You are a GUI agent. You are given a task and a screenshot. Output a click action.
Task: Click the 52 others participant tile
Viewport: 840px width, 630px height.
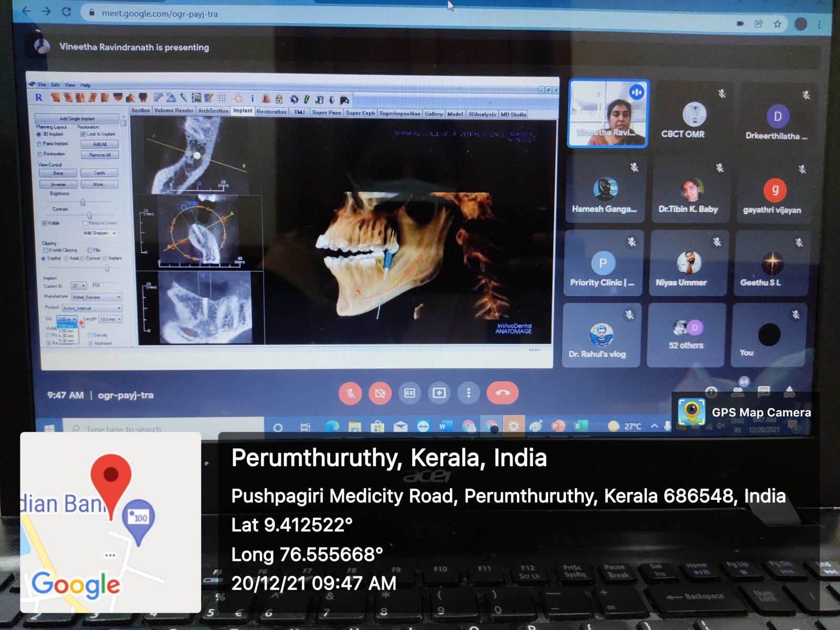tap(686, 335)
